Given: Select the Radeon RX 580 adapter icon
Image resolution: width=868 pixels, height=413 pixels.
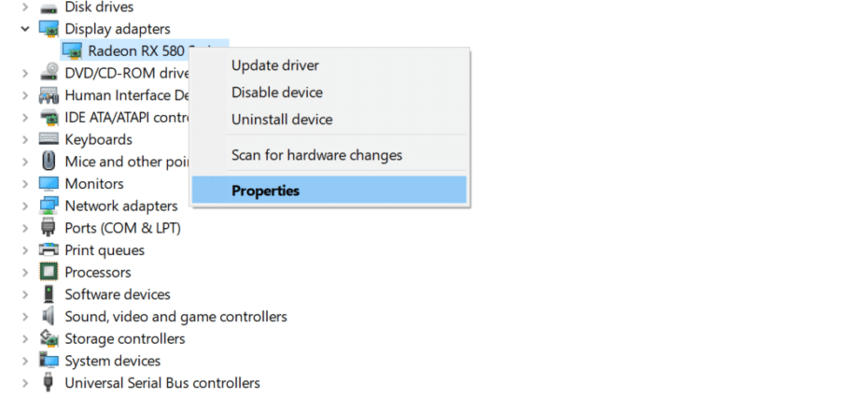Looking at the screenshot, I should pyautogui.click(x=72, y=50).
